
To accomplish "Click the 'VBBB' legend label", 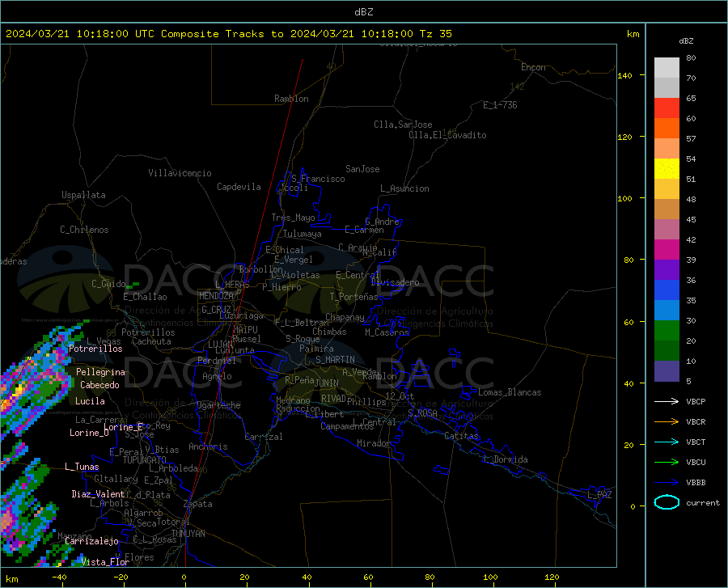I will tap(696, 483).
